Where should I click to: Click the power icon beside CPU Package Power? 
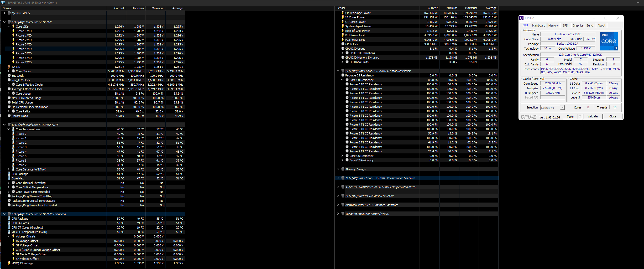343,13
